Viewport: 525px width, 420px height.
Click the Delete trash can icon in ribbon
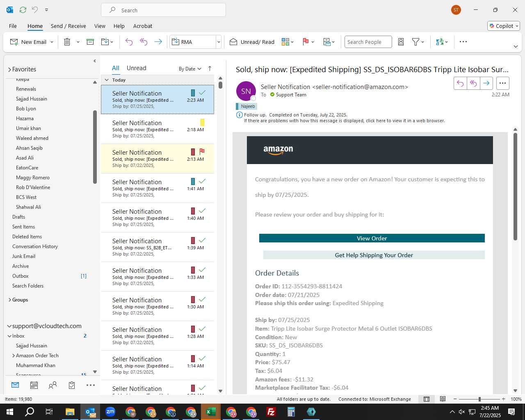point(67,42)
